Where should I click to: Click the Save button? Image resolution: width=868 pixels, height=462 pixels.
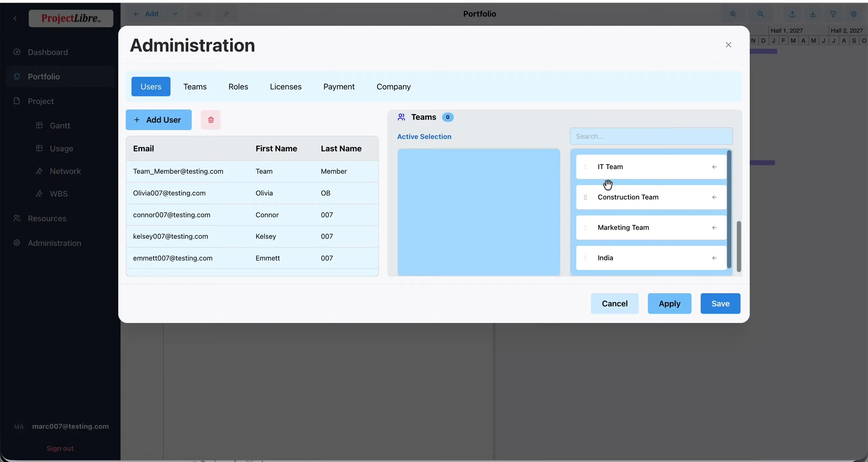pos(721,303)
